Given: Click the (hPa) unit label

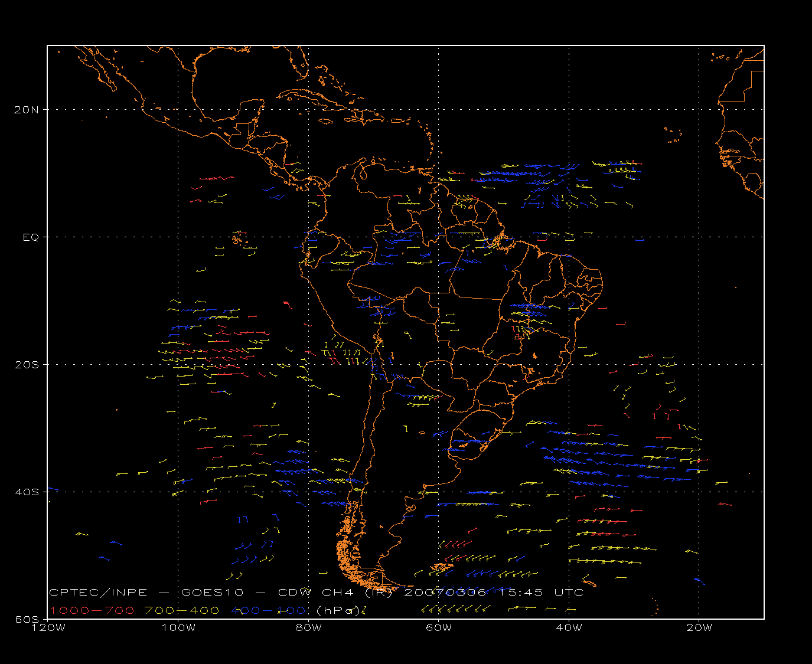Looking at the screenshot, I should click(339, 610).
